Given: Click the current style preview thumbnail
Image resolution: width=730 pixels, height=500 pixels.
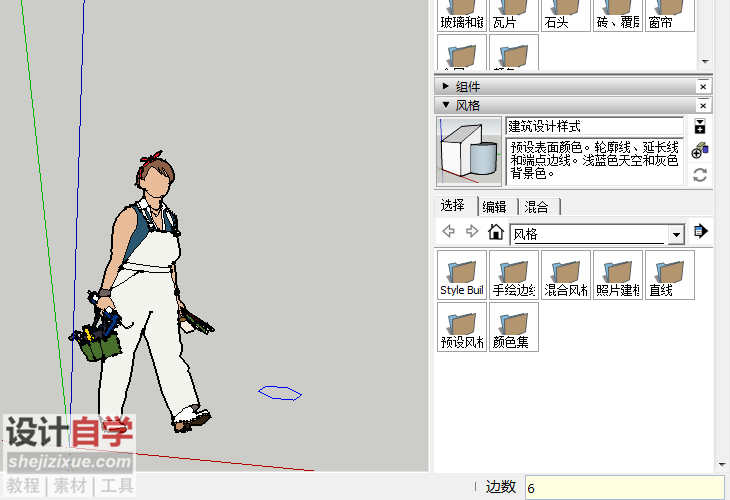Looking at the screenshot, I should click(x=469, y=151).
